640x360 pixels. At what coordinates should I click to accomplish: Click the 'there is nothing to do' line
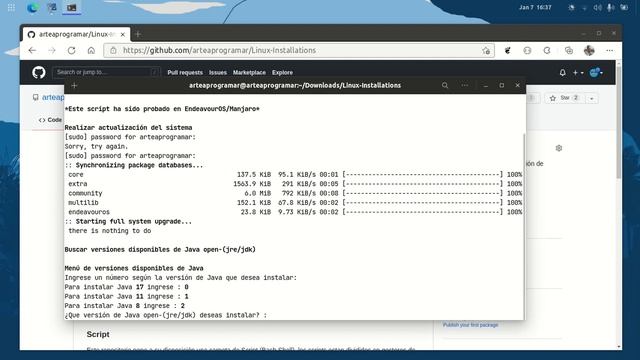(x=109, y=231)
